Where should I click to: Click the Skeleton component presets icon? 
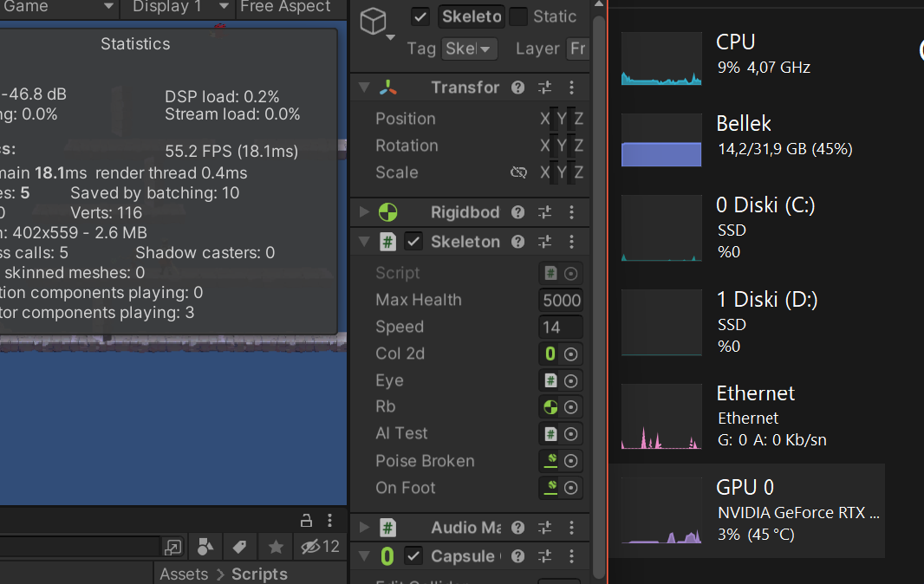(x=545, y=241)
